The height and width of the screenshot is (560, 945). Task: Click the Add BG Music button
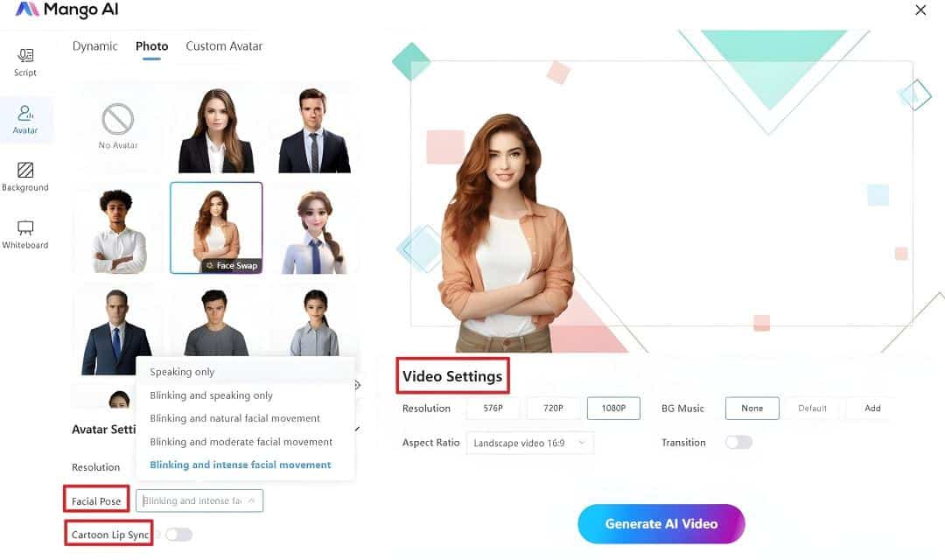click(872, 408)
